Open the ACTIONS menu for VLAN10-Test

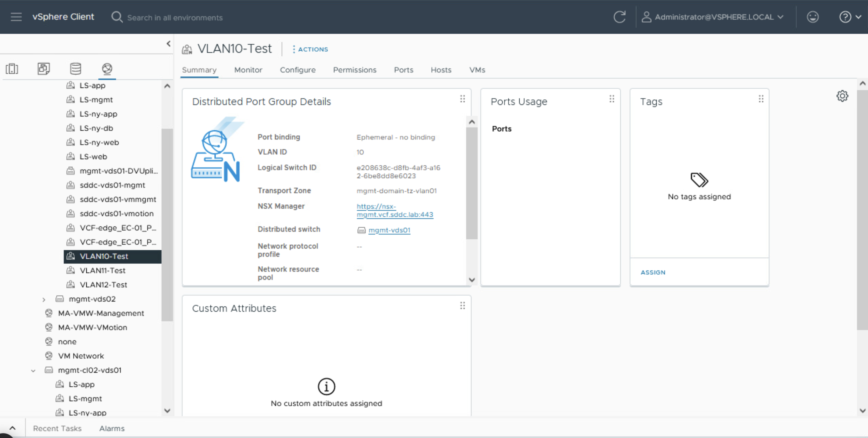(x=310, y=50)
